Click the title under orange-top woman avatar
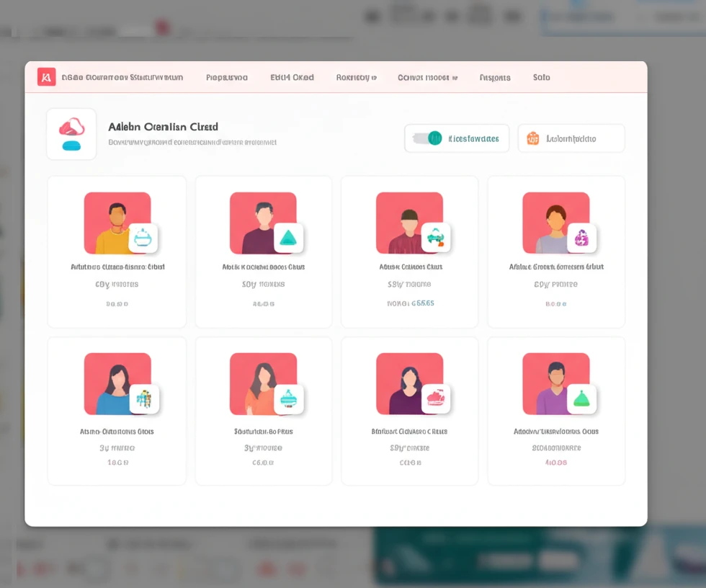 click(264, 432)
